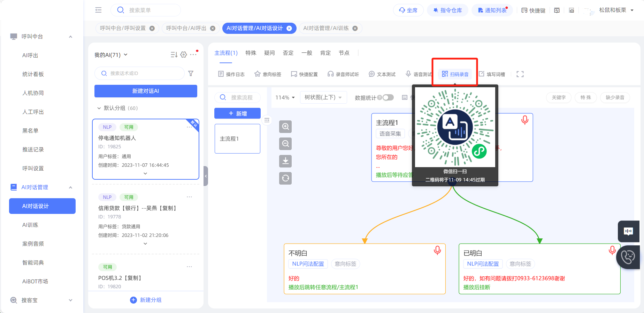
Task: Click the 新建对话AI button
Action: (x=146, y=91)
